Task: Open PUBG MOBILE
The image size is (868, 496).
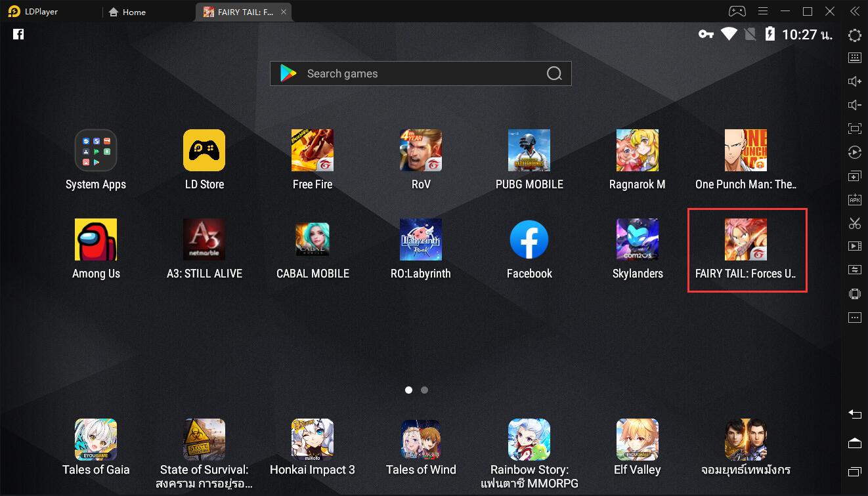Action: pyautogui.click(x=529, y=150)
